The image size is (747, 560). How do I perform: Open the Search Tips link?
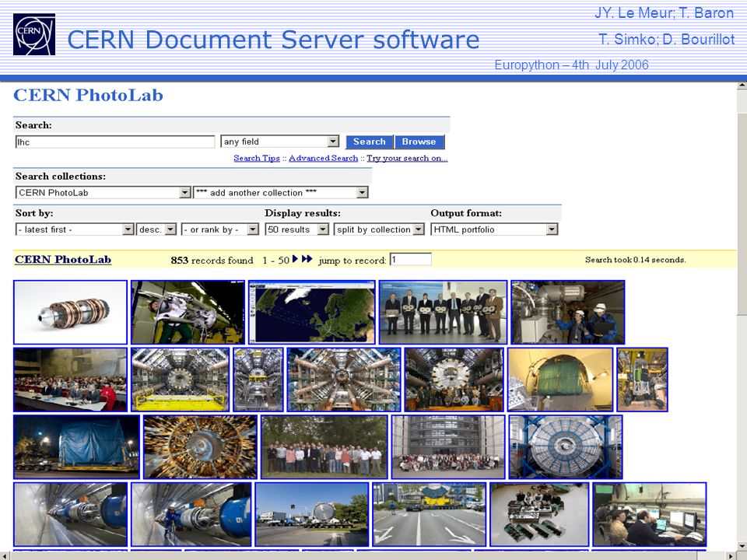[x=256, y=158]
